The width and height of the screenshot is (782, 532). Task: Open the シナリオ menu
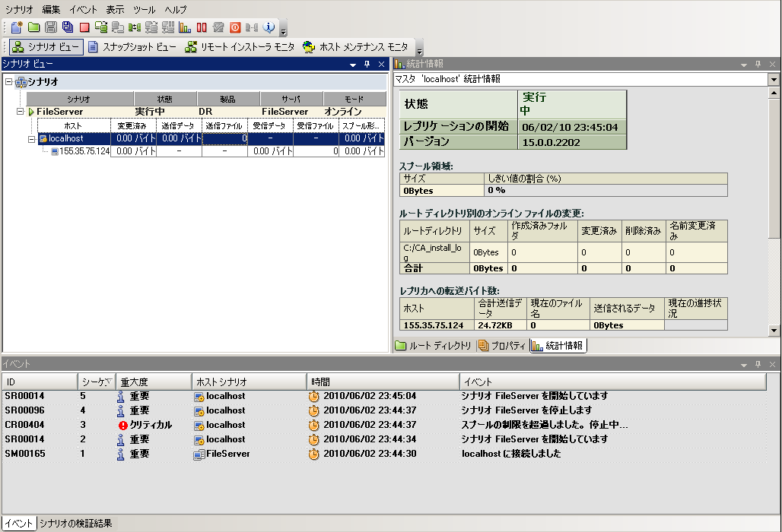[x=19, y=9]
